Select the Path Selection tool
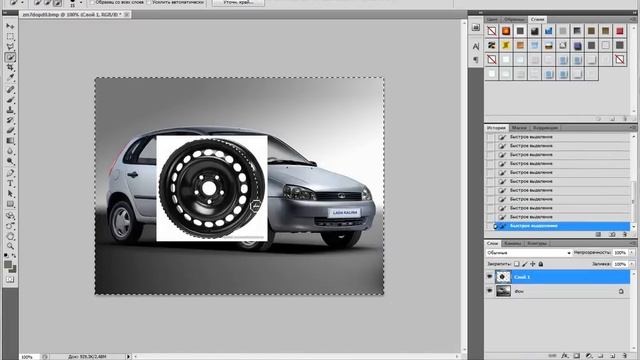Screen dimensions: 640x360 point(10,194)
